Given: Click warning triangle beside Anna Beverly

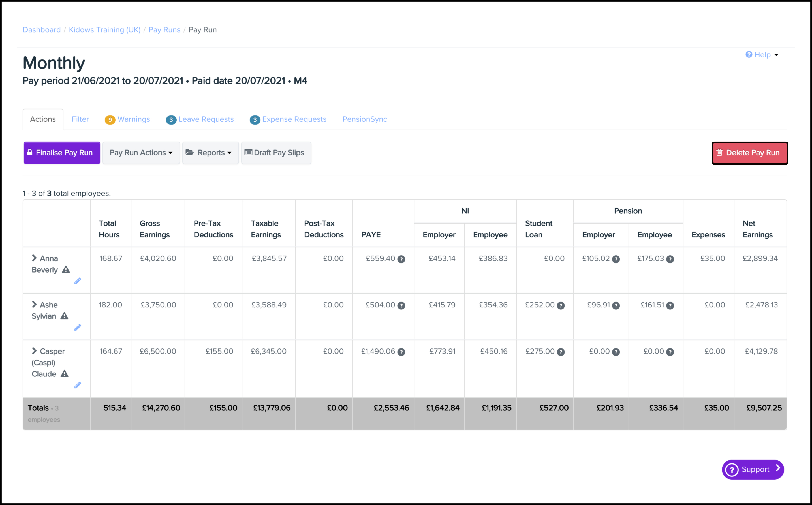Looking at the screenshot, I should 66,269.
